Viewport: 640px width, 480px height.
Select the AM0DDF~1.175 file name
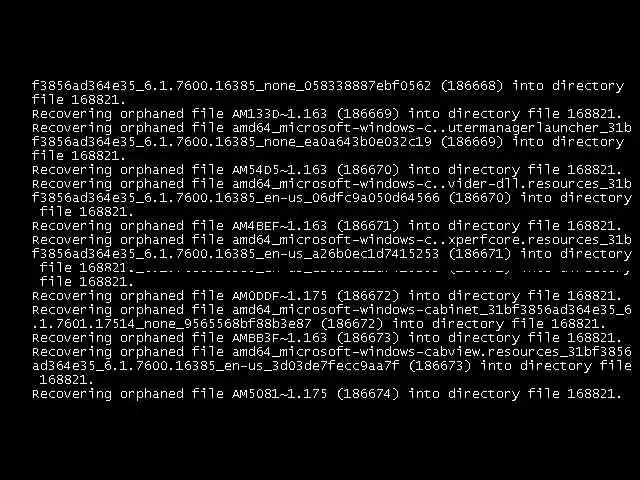click(x=280, y=296)
